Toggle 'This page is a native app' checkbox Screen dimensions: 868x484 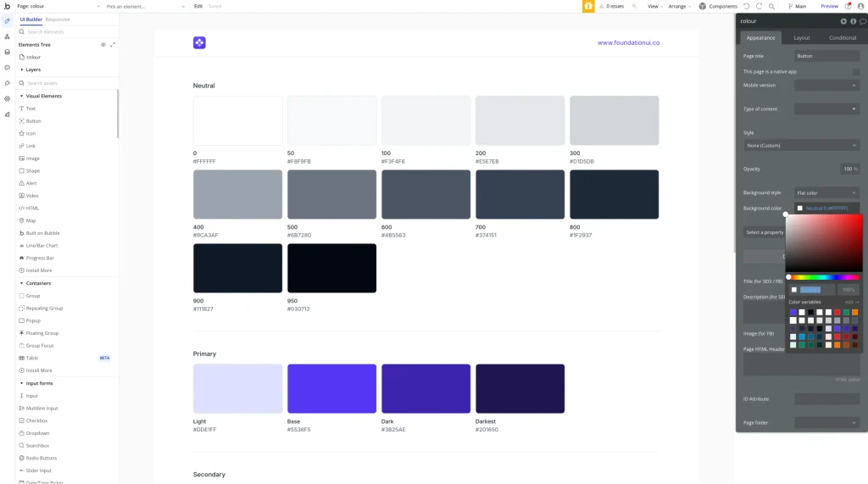[856, 71]
